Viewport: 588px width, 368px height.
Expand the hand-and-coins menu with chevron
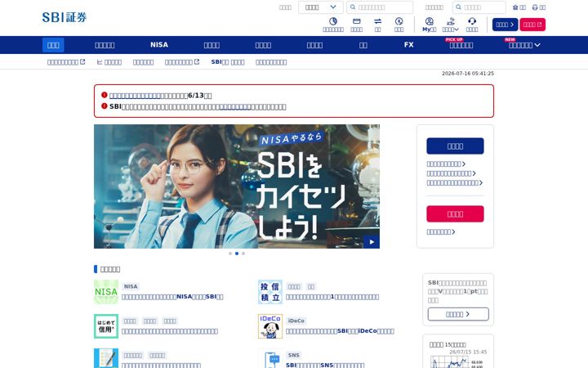(x=450, y=25)
